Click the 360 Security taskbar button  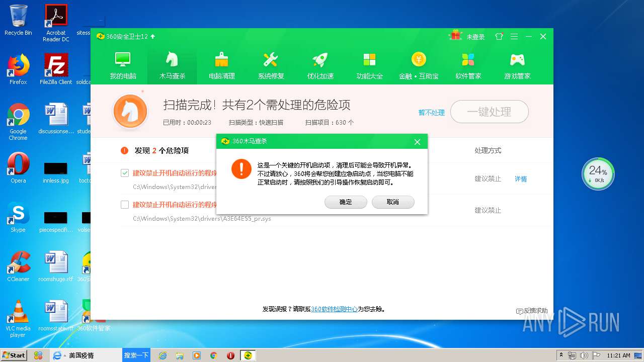[x=248, y=355]
